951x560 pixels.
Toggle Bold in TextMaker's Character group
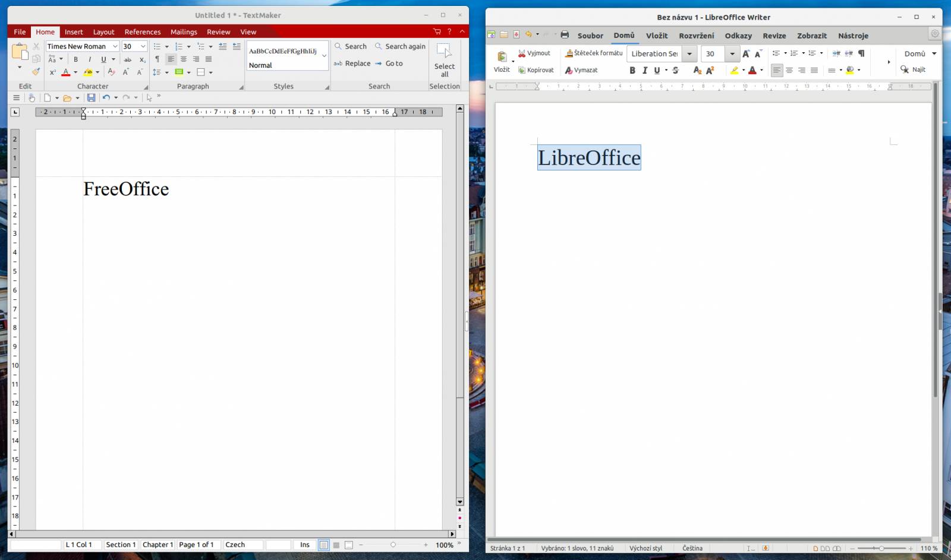[75, 59]
